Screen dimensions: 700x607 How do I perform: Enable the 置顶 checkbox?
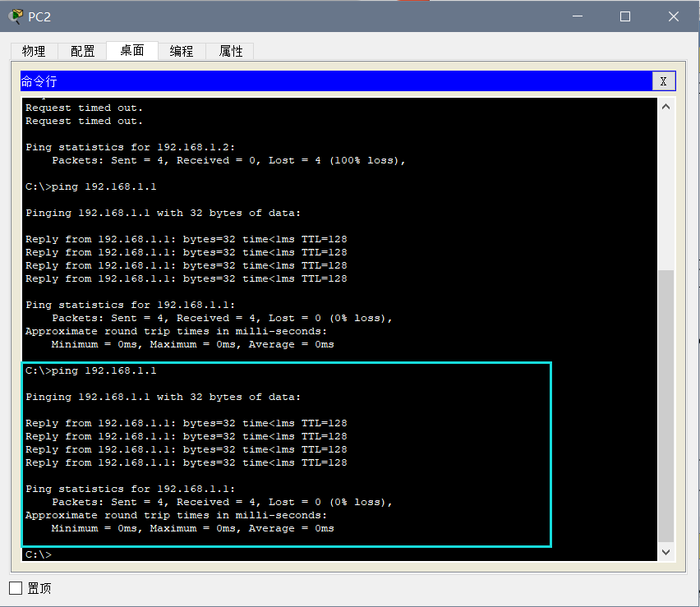click(16, 588)
